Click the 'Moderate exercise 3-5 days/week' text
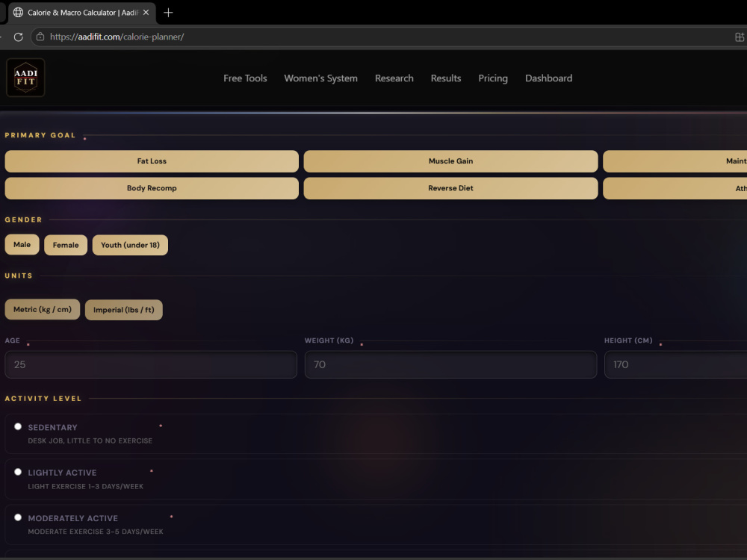Screen dimensions: 747x560 pyautogui.click(x=96, y=532)
